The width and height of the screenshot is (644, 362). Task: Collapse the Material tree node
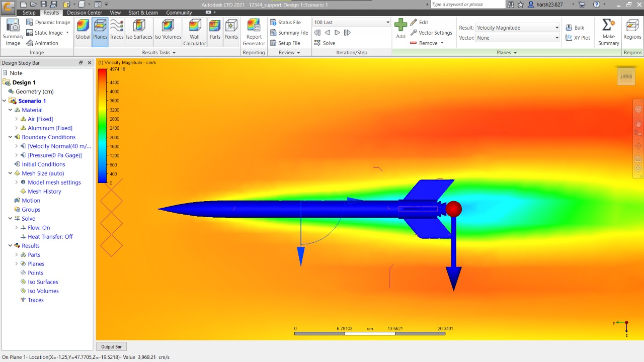point(11,110)
